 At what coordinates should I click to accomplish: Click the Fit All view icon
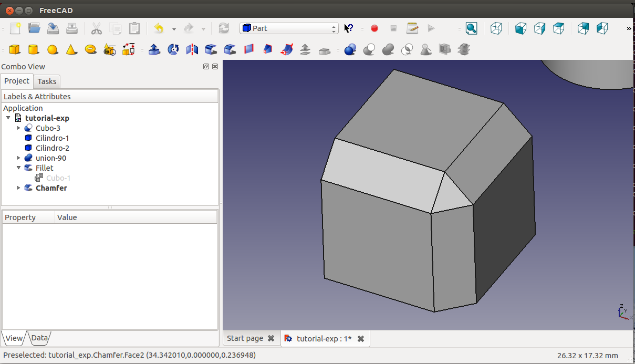pos(471,28)
